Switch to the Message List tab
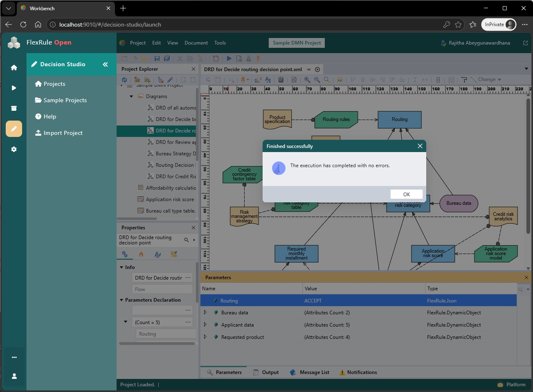The image size is (533, 392). point(310,372)
